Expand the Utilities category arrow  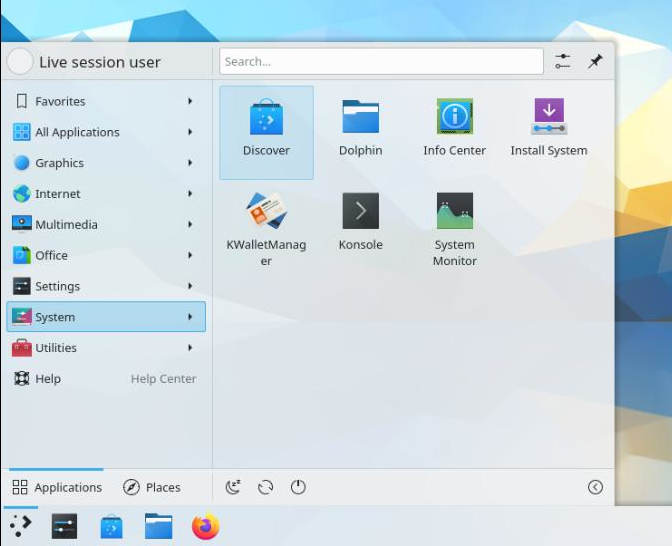click(x=190, y=348)
